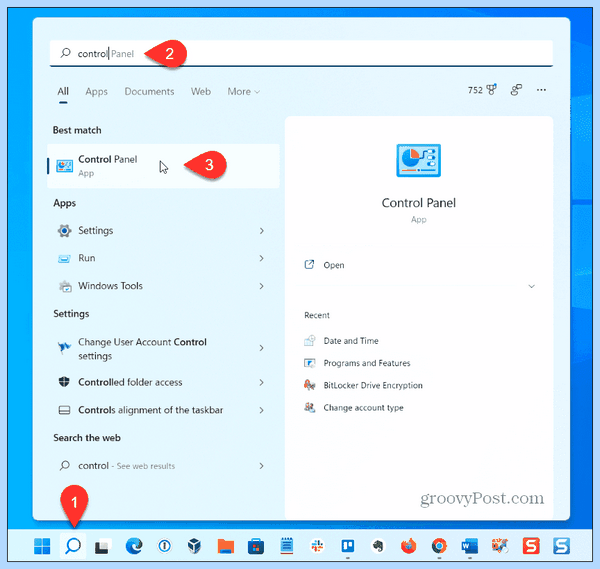This screenshot has height=569, width=600.
Task: Open Microsoft Word from the taskbar
Action: (x=470, y=546)
